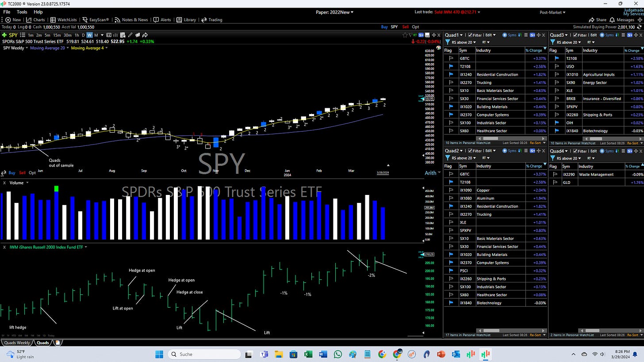Open Paper: 2022New account dropdown

[x=335, y=12]
